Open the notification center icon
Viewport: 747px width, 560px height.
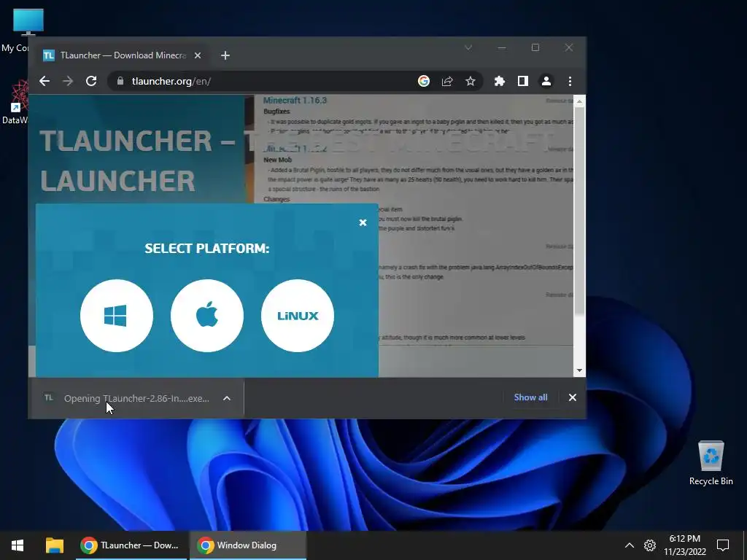coord(723,545)
